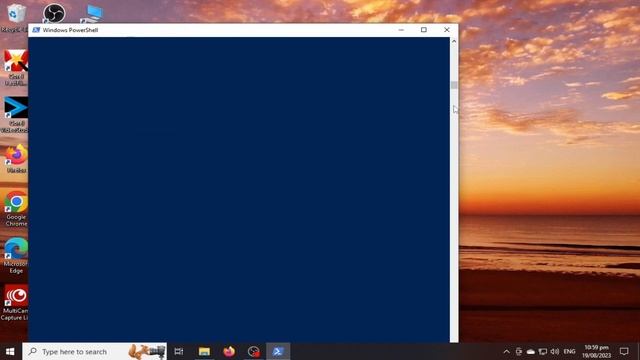This screenshot has height=360, width=640.
Task: Click inside the PowerShell console area
Action: pos(239,190)
